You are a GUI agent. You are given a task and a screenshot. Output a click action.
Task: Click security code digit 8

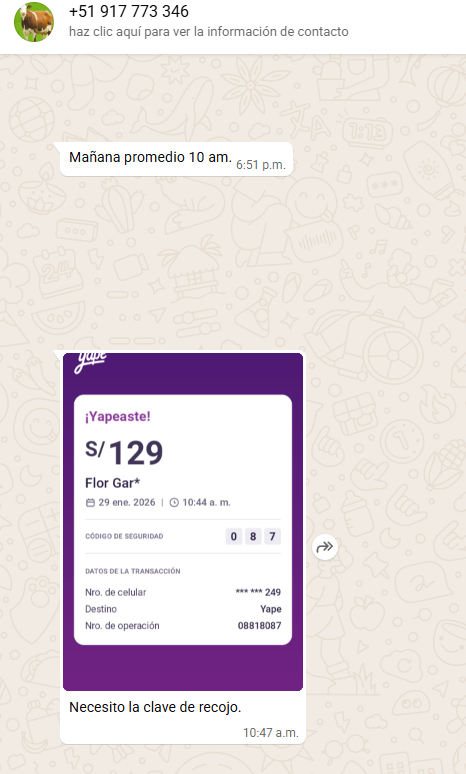(x=253, y=536)
